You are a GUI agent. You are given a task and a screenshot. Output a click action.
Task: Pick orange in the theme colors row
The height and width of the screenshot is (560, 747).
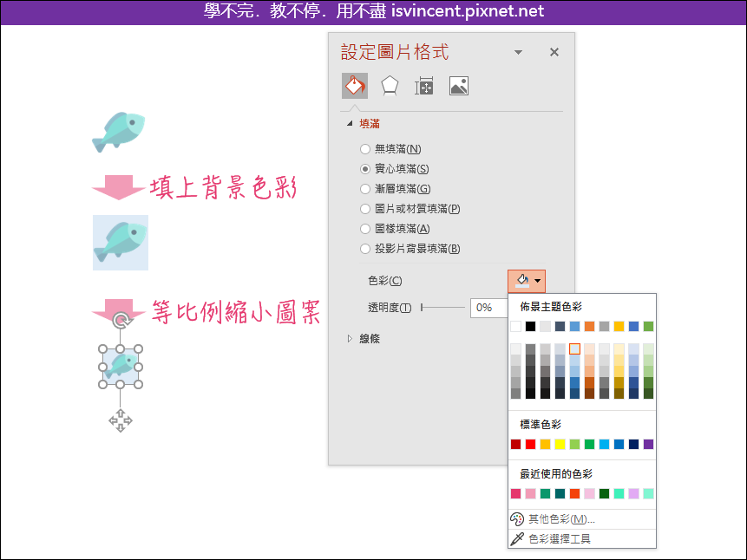point(589,326)
